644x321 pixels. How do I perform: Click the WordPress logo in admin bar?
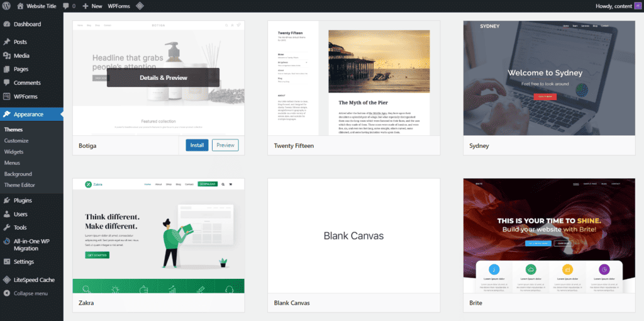click(x=7, y=6)
